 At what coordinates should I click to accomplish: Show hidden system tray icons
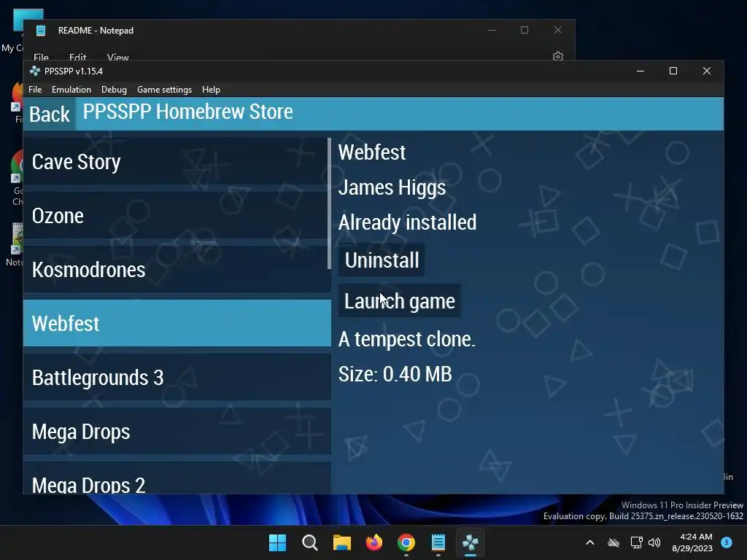589,542
